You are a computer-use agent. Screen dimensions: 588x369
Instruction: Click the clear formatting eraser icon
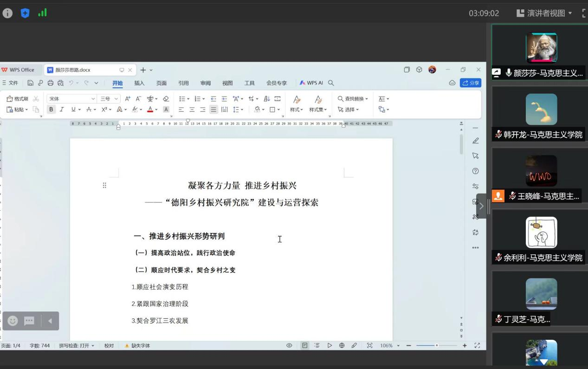pyautogui.click(x=166, y=99)
